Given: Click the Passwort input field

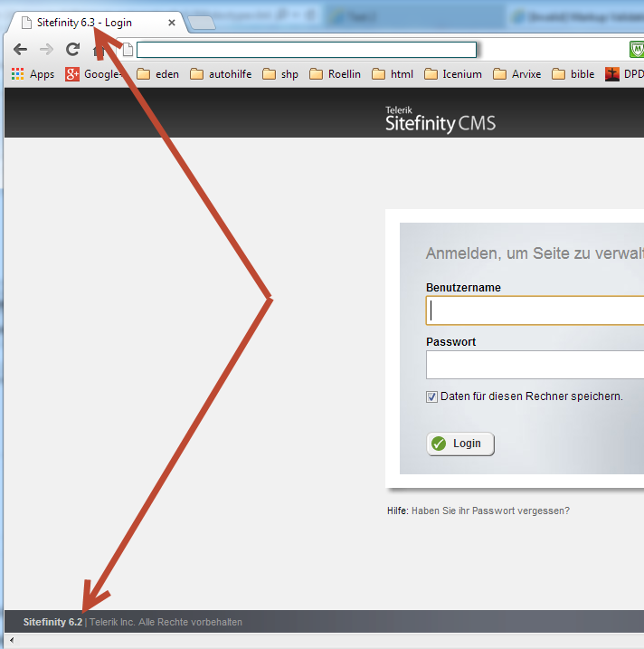Looking at the screenshot, I should [x=535, y=365].
